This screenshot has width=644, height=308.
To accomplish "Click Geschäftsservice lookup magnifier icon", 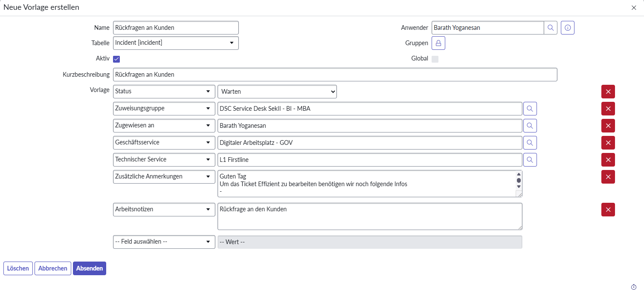I will click(x=530, y=143).
